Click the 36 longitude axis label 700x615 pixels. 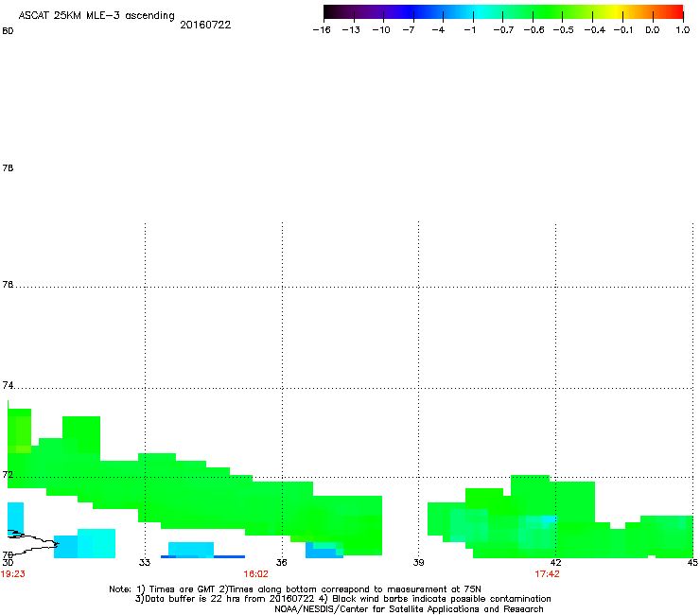pos(282,563)
